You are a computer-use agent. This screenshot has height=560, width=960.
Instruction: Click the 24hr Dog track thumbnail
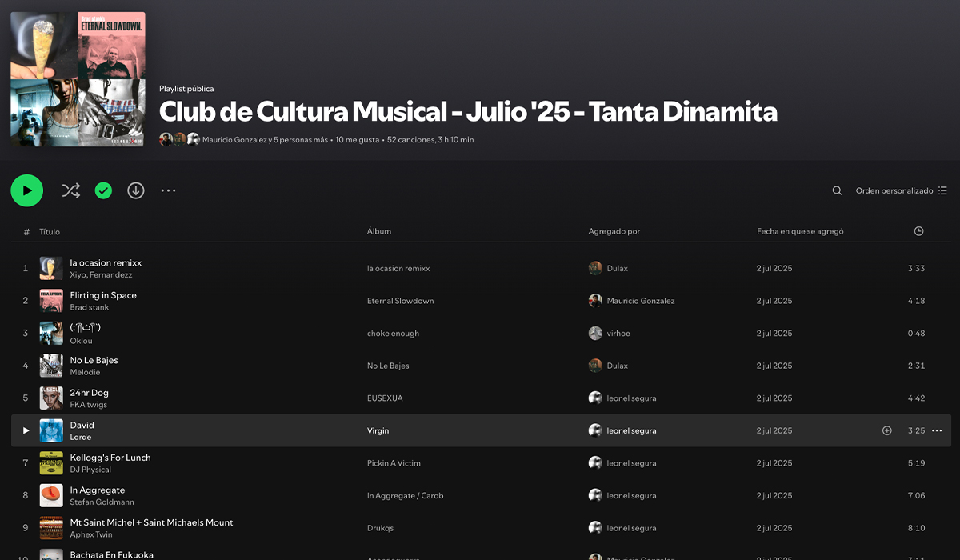pyautogui.click(x=51, y=398)
